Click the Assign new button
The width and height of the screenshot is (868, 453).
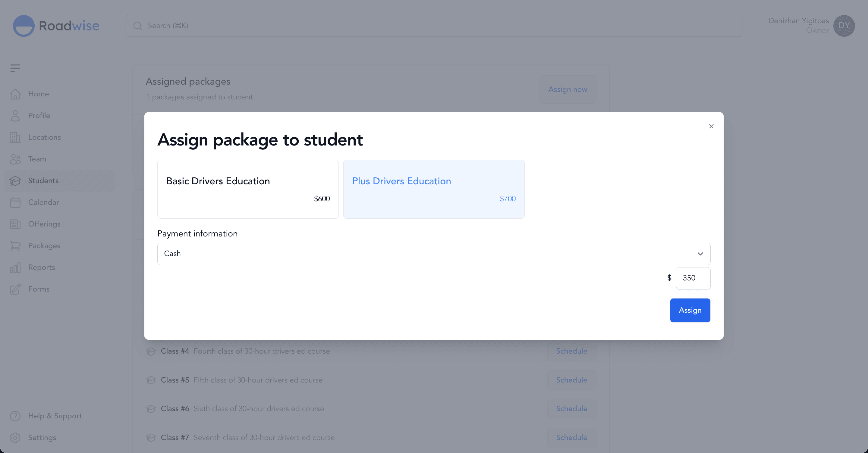(x=568, y=89)
